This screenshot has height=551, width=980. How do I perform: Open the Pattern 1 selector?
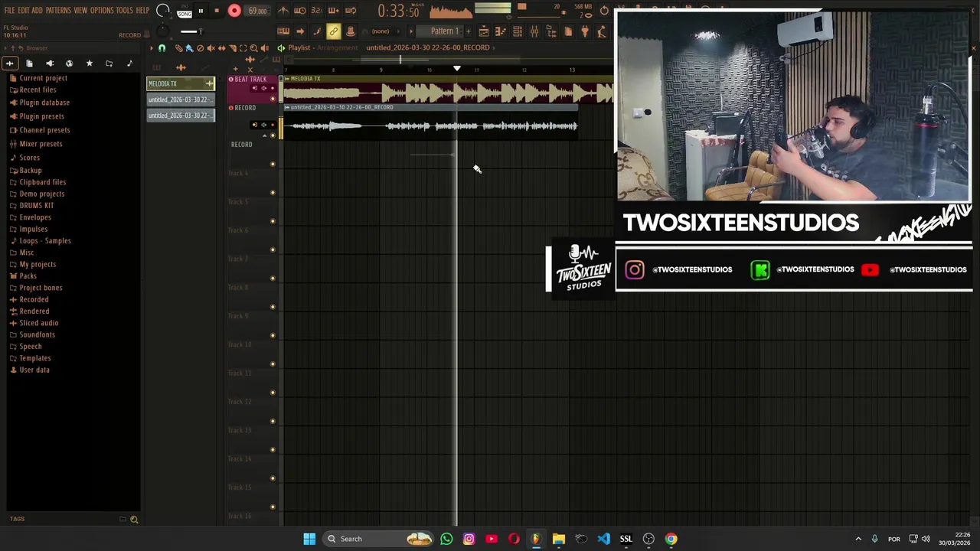pos(445,31)
